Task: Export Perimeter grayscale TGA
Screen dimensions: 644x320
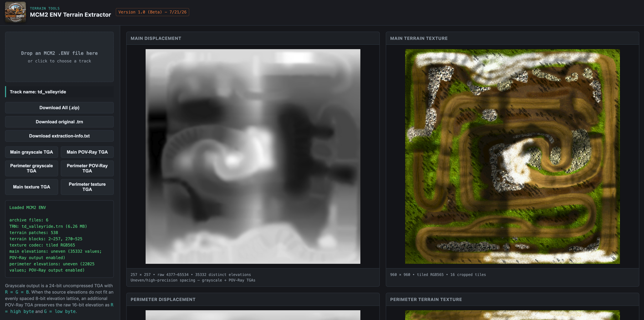Action: click(x=31, y=168)
